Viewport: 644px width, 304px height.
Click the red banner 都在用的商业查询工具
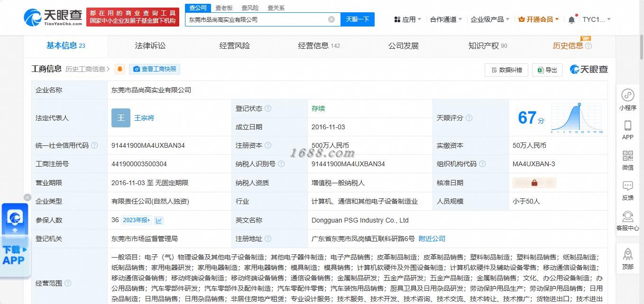133,17
